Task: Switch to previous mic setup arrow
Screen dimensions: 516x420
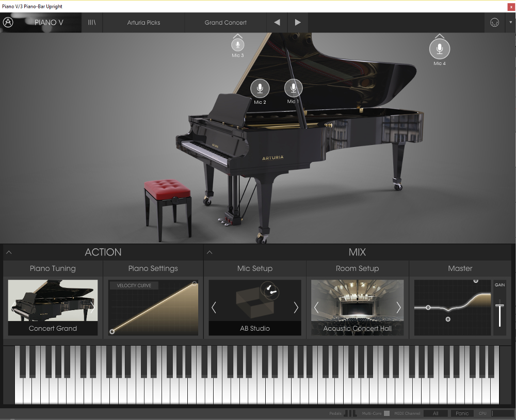Action: click(214, 308)
